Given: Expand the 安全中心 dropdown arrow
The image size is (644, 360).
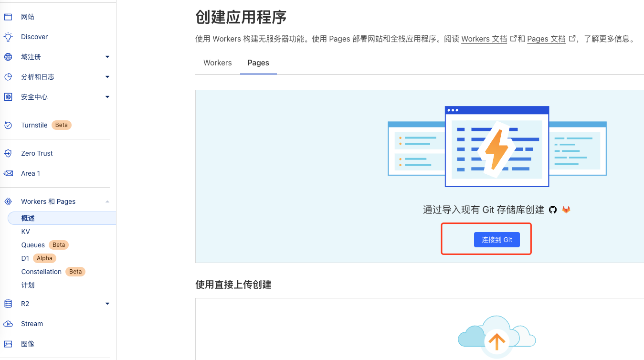Looking at the screenshot, I should pos(107,97).
